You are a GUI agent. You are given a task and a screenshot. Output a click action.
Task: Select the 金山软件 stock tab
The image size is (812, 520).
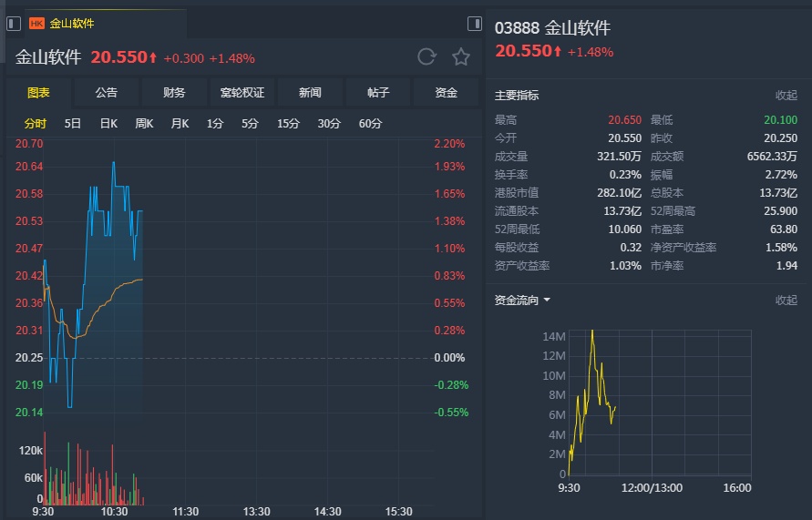[71, 24]
